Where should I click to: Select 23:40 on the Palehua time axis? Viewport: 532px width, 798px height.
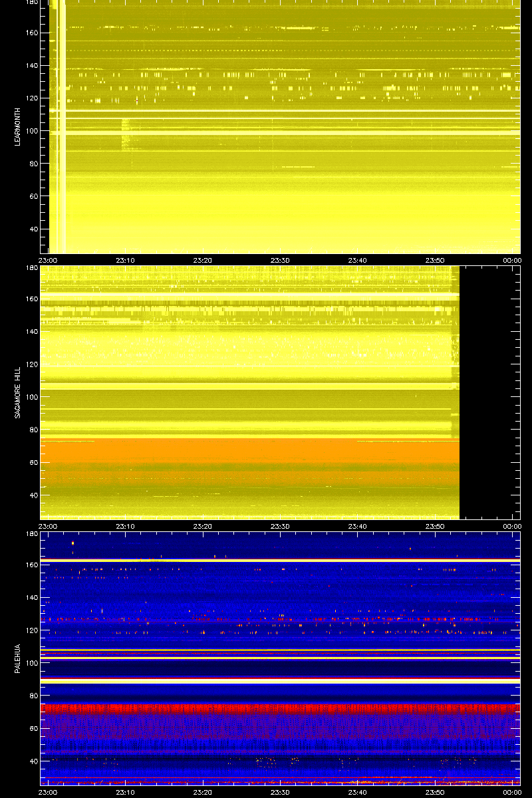pyautogui.click(x=358, y=792)
